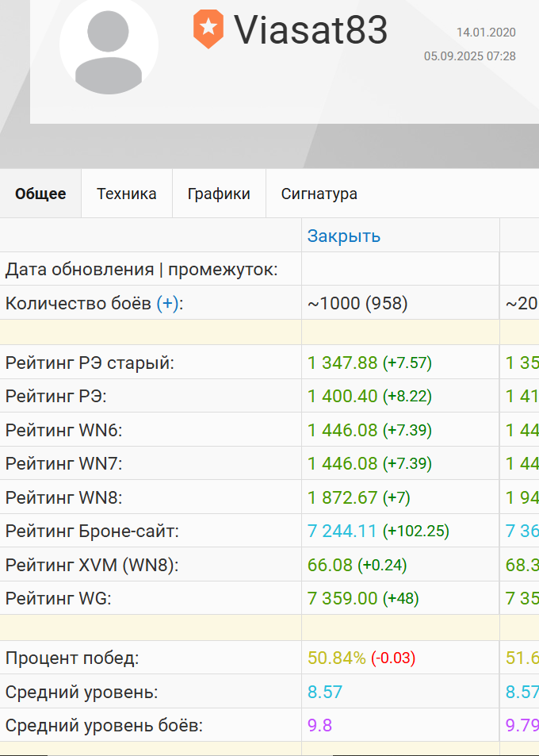This screenshot has width=539, height=756.
Task: Select the Сигнатура tab
Action: [x=319, y=194]
